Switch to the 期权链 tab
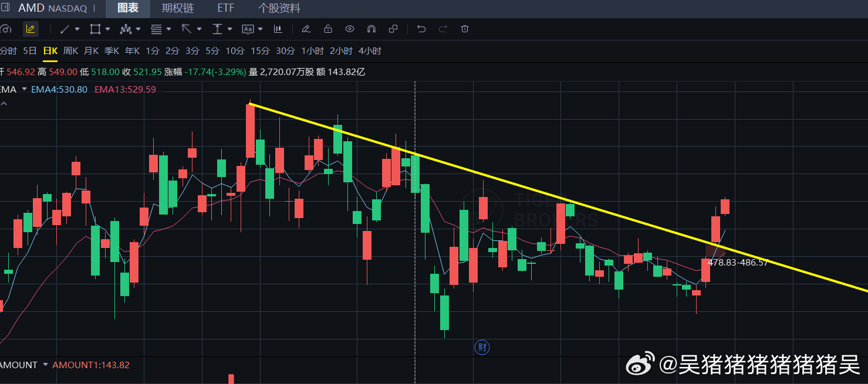Viewport: 868px width, 384px height. tap(178, 8)
